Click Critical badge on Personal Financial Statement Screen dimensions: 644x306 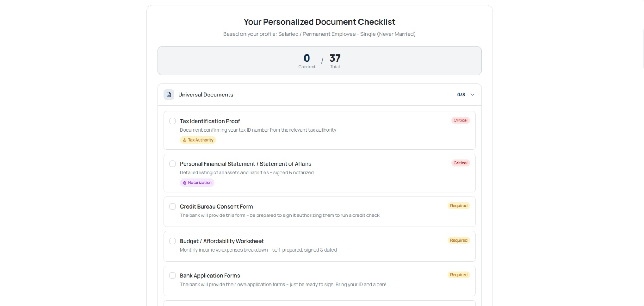[x=460, y=163]
